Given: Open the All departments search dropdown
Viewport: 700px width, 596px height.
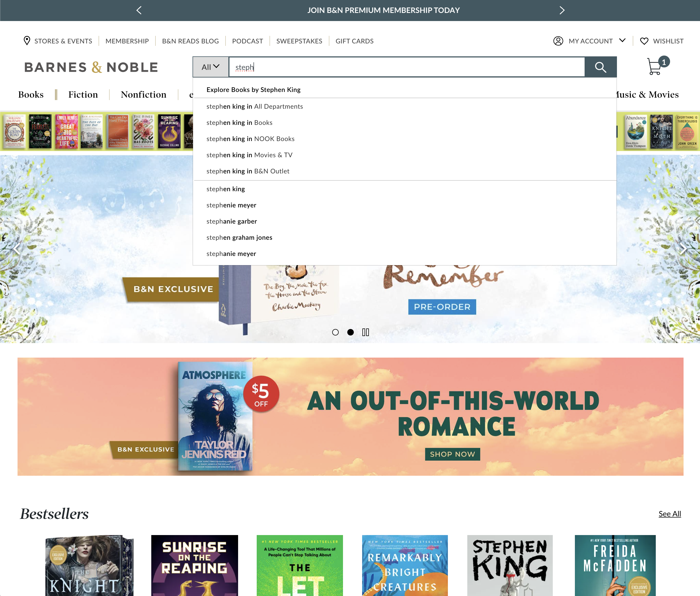Looking at the screenshot, I should point(210,67).
